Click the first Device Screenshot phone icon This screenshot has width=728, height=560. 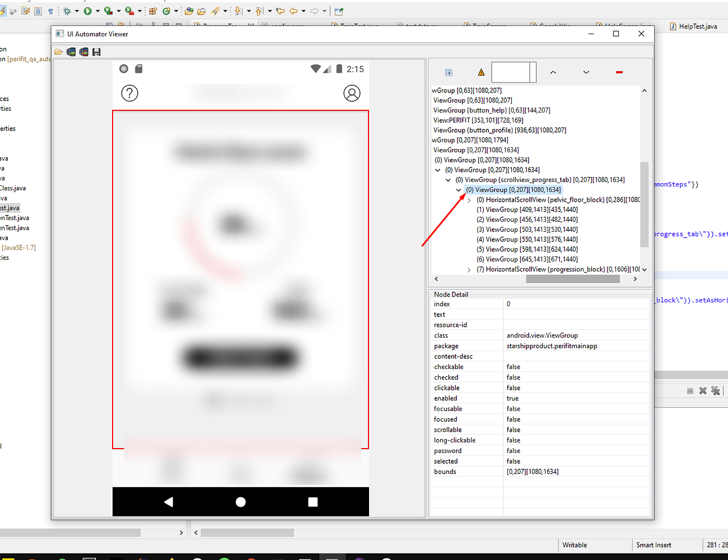71,52
